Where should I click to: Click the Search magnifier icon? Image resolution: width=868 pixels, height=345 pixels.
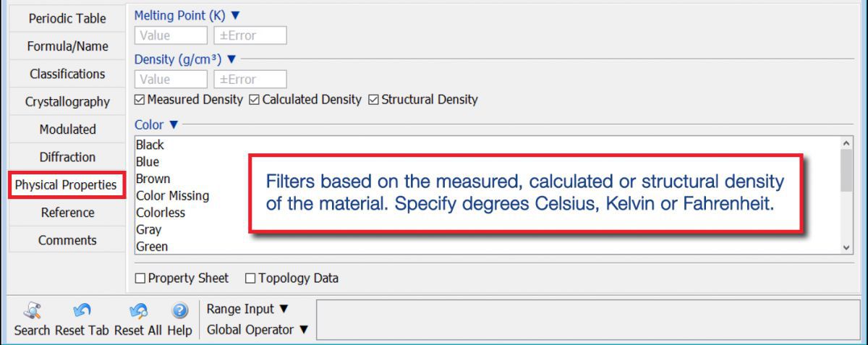[x=32, y=311]
